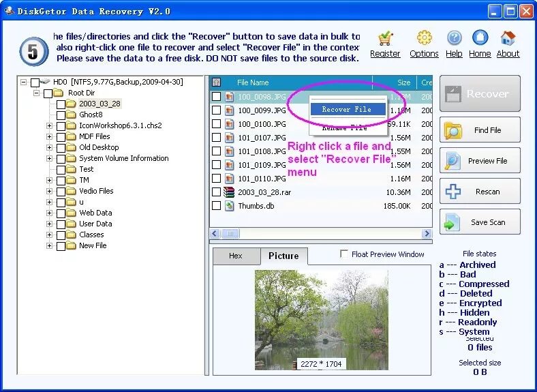Screen dimensions: 537x392
Task: Check the box for 2003_03_28.rar
Action: tap(216, 192)
